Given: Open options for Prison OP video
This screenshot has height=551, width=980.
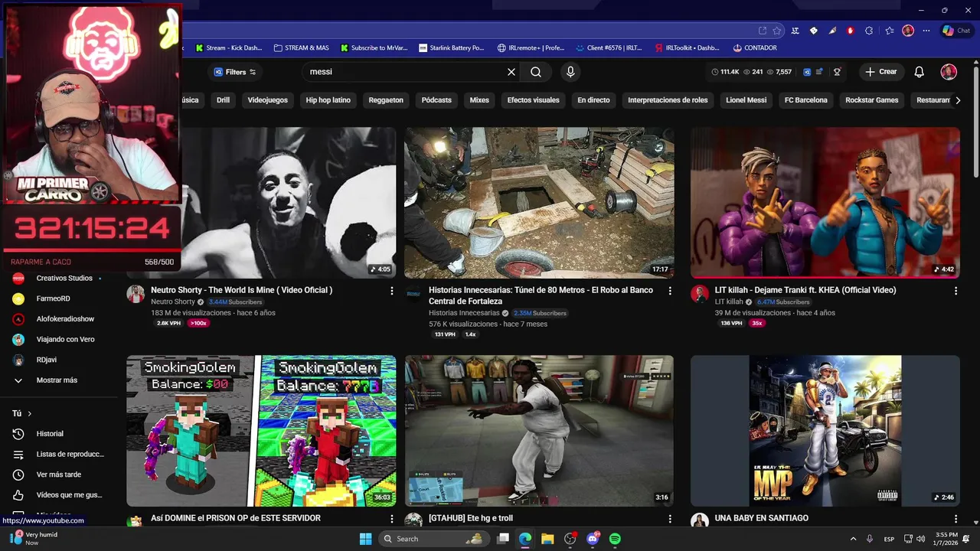Looking at the screenshot, I should [x=392, y=519].
